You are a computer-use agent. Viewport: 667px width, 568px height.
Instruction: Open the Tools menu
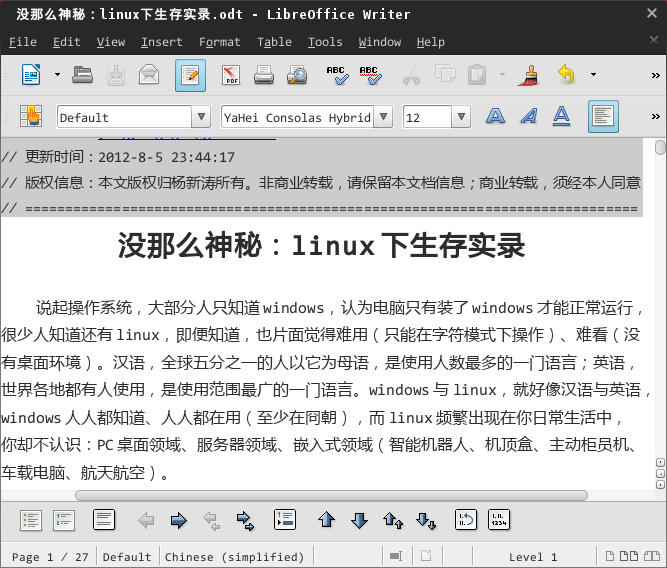point(325,42)
